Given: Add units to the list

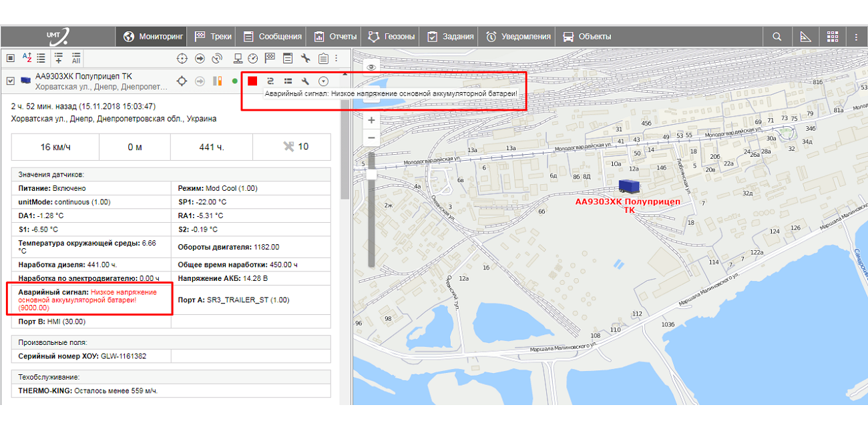Looking at the screenshot, I should 59,58.
